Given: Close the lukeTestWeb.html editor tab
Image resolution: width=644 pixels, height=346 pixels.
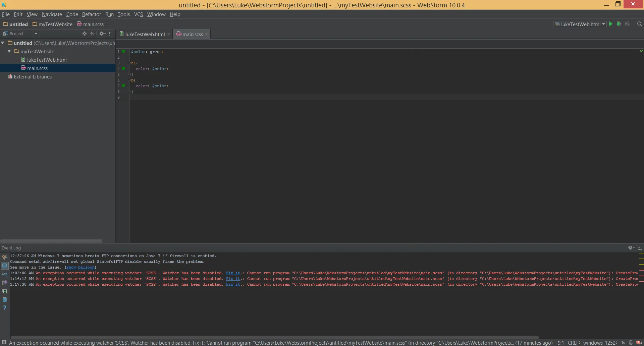Looking at the screenshot, I should click(169, 34).
